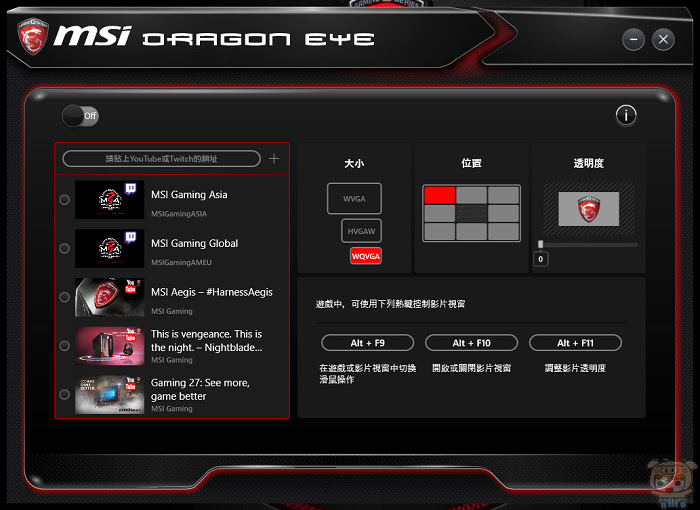700x510 pixels.
Task: Click the "MSIGamingASIA" channel name
Action: coord(179,214)
